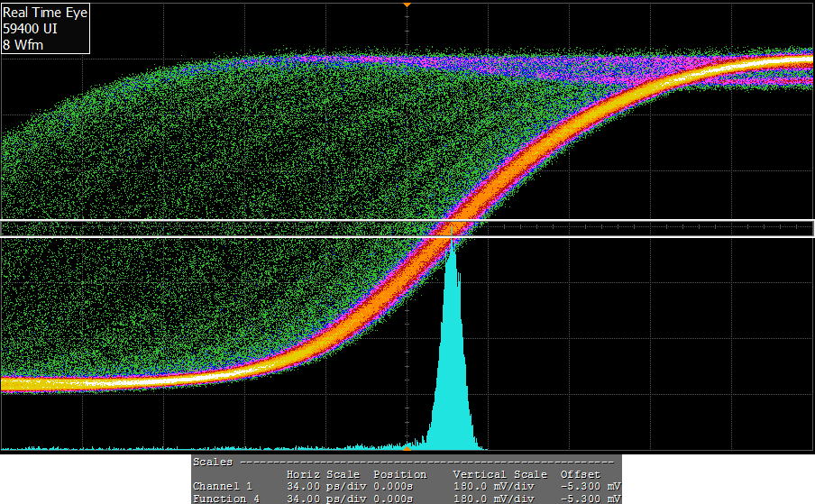This screenshot has width=815, height=504.
Task: Click the Offset column header
Action: click(x=581, y=474)
